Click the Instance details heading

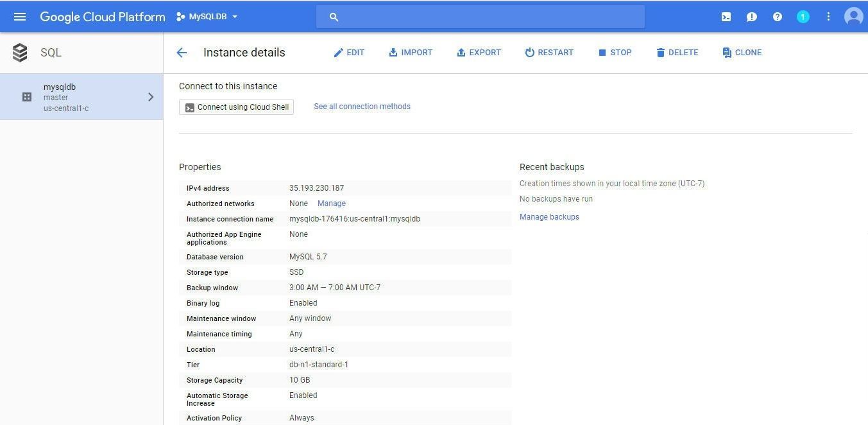click(x=244, y=53)
